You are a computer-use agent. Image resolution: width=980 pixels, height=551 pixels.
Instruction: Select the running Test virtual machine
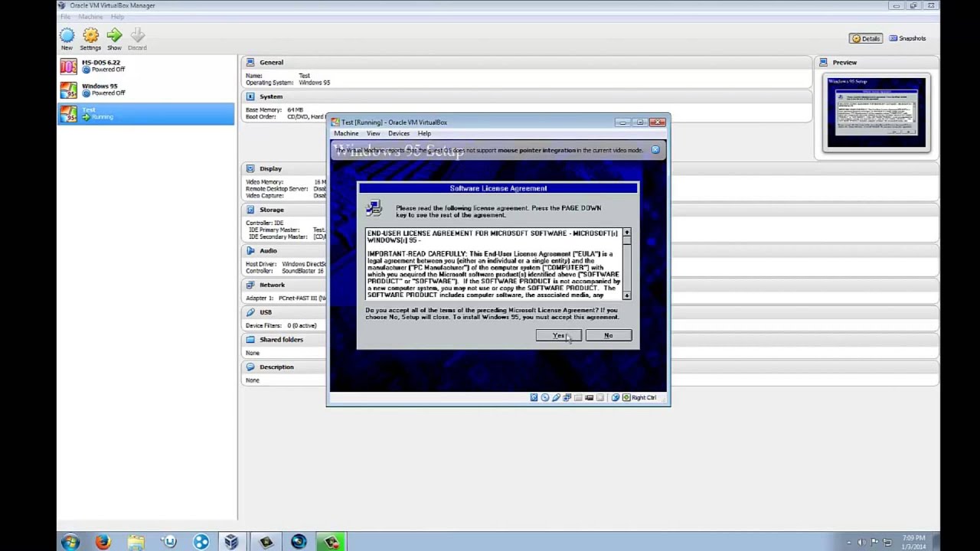click(145, 113)
